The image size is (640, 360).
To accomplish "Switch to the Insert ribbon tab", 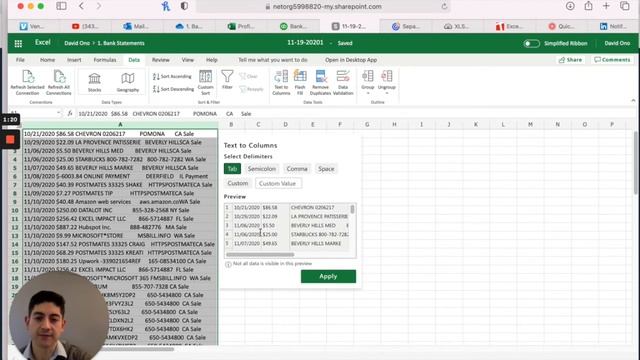I will pos(74,60).
